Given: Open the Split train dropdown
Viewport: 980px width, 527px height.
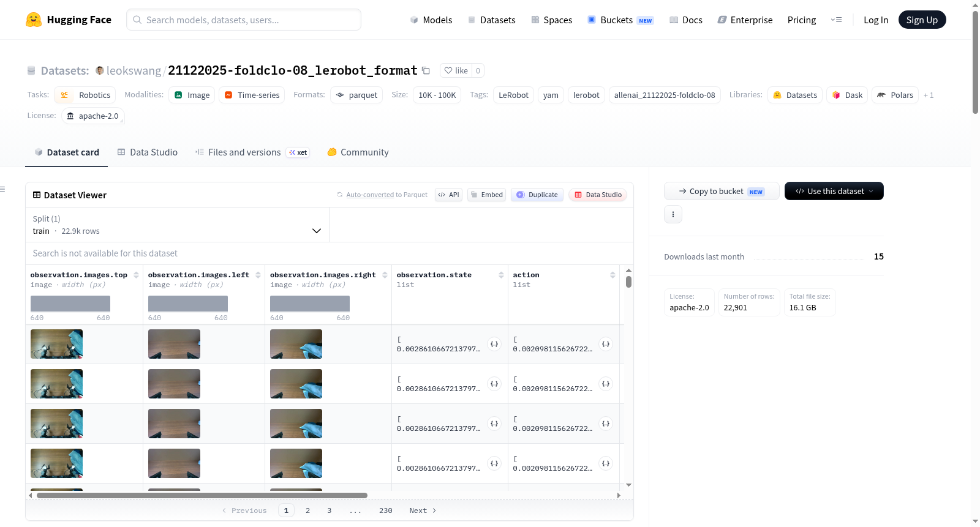Looking at the screenshot, I should 177,225.
